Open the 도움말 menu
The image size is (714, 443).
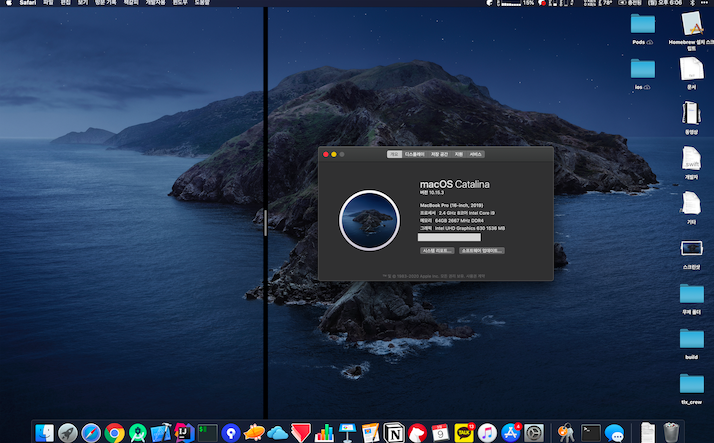(x=203, y=4)
